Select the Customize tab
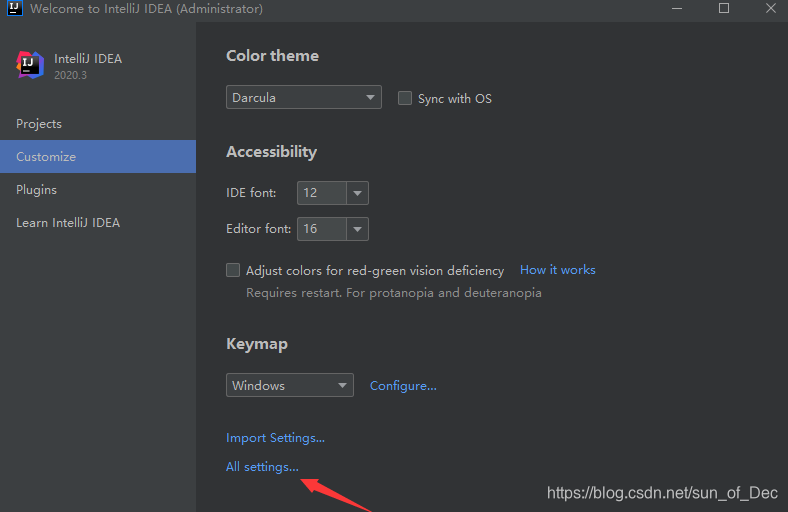The width and height of the screenshot is (788, 512). tap(98, 157)
